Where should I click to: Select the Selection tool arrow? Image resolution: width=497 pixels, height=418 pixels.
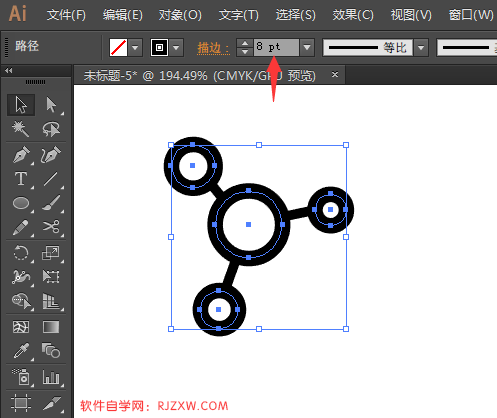click(x=21, y=105)
